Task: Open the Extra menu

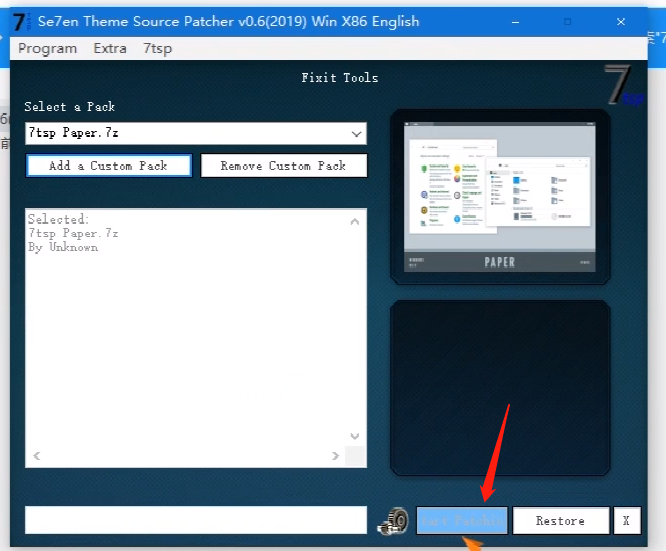Action: [x=110, y=48]
